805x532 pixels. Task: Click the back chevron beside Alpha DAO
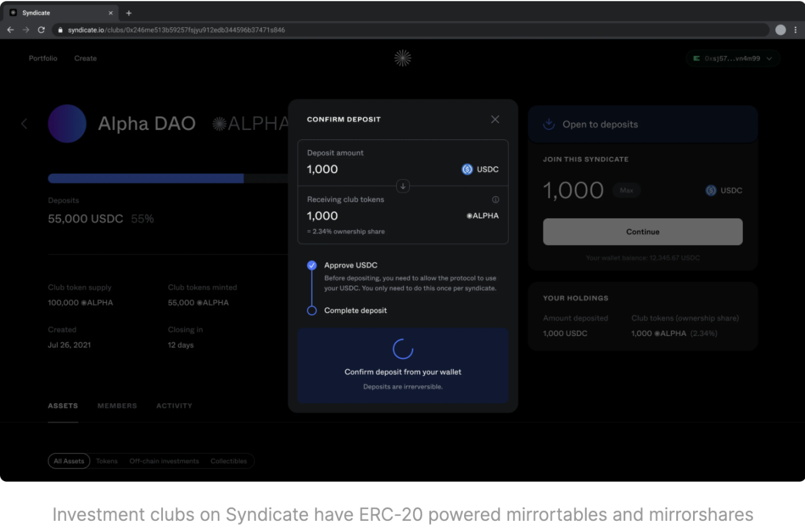coord(25,124)
